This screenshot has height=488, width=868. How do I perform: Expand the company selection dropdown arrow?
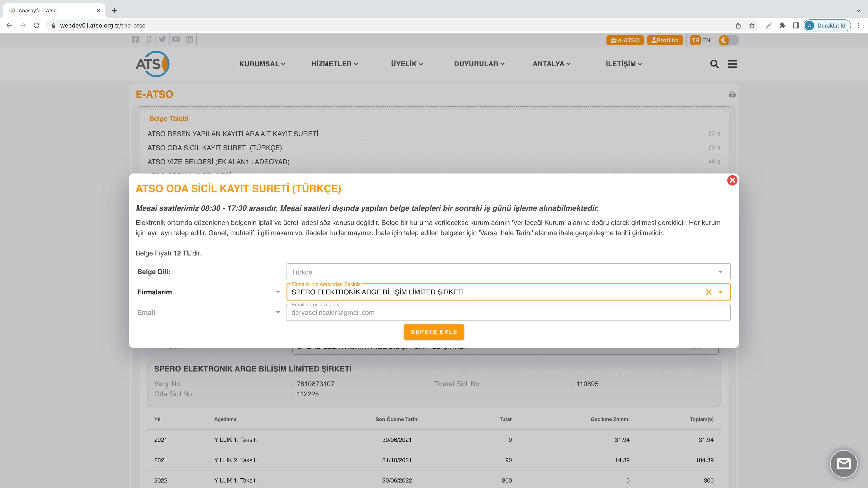coord(720,292)
